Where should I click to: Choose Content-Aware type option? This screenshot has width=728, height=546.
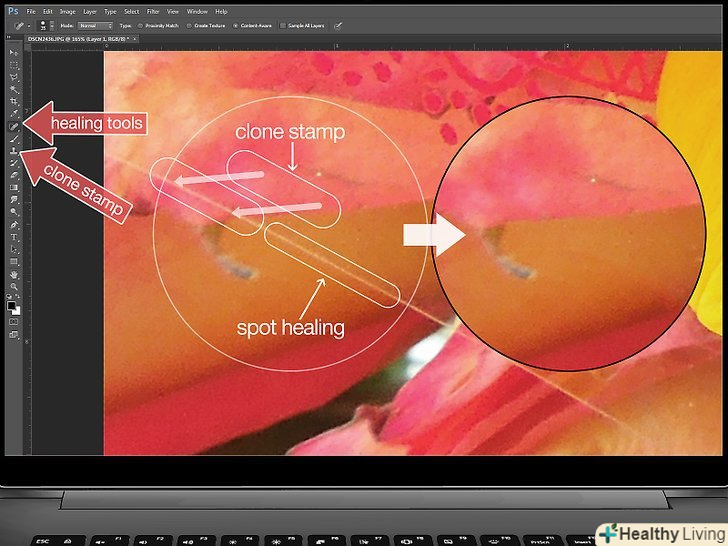(253, 26)
